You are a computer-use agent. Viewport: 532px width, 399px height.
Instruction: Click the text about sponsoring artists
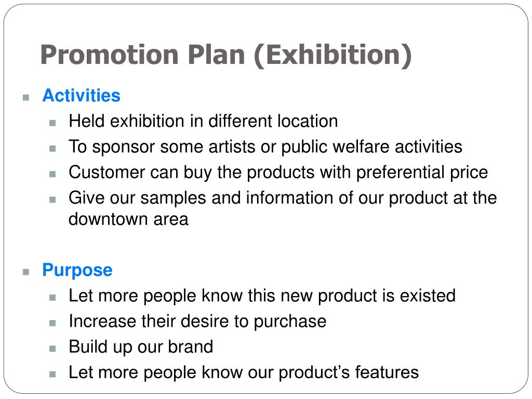(265, 147)
